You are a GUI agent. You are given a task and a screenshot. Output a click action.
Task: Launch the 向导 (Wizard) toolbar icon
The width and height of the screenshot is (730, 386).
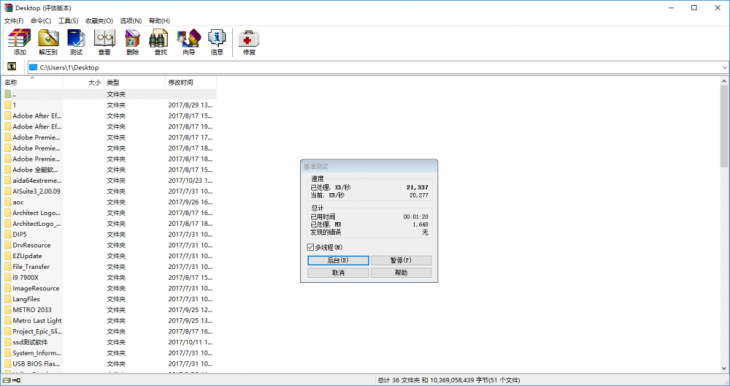[x=189, y=42]
